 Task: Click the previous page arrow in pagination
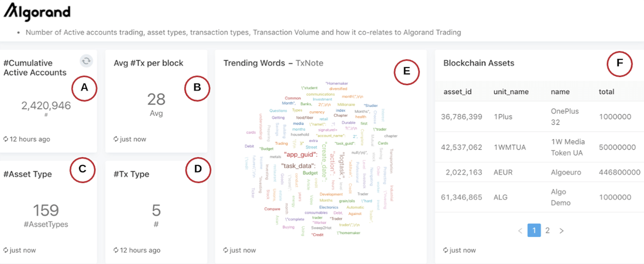520,231
